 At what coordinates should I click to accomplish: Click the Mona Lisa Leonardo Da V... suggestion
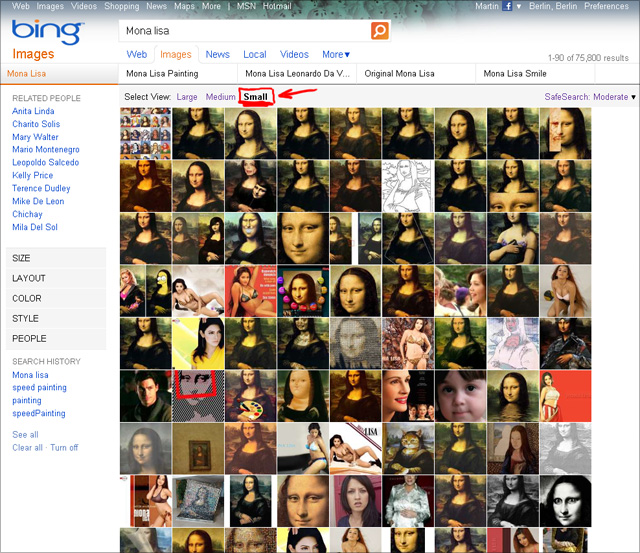click(297, 73)
